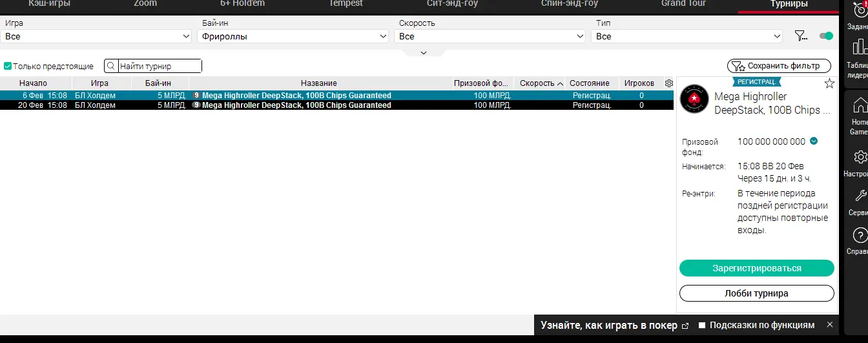Open the Задания target icon in sidebar
This screenshot has width=868, height=343.
(859, 10)
